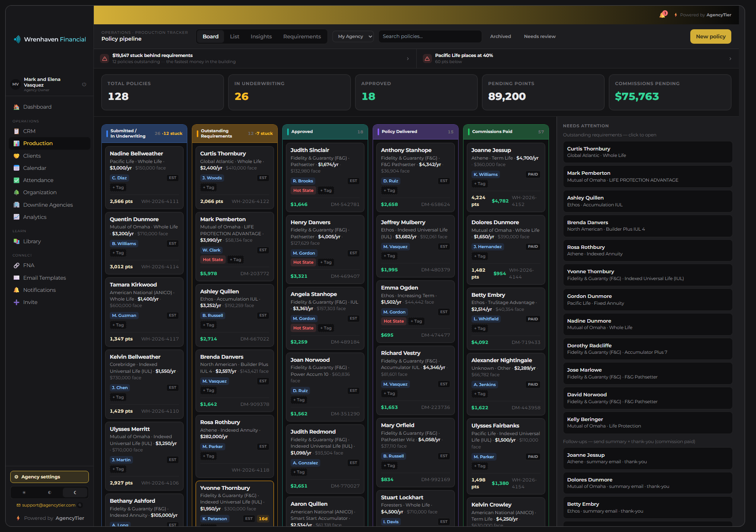Screen dimensions: 756x532
Task: Toggle the Needs review filter
Action: pyautogui.click(x=539, y=36)
